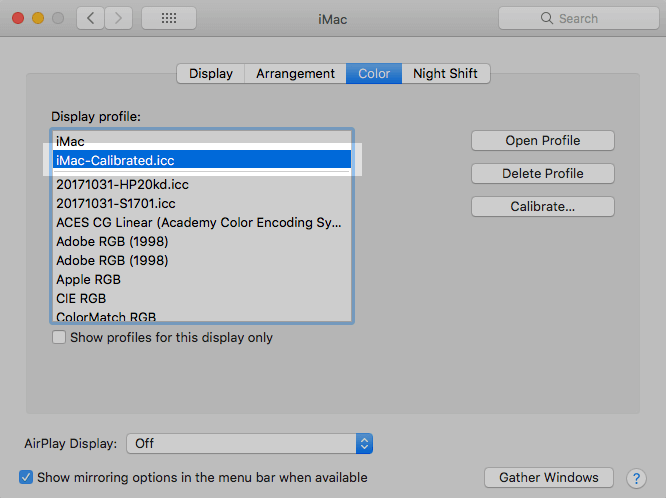Choose 20171031-HP20kd.icc profile
This screenshot has height=498, width=666.
[x=202, y=184]
